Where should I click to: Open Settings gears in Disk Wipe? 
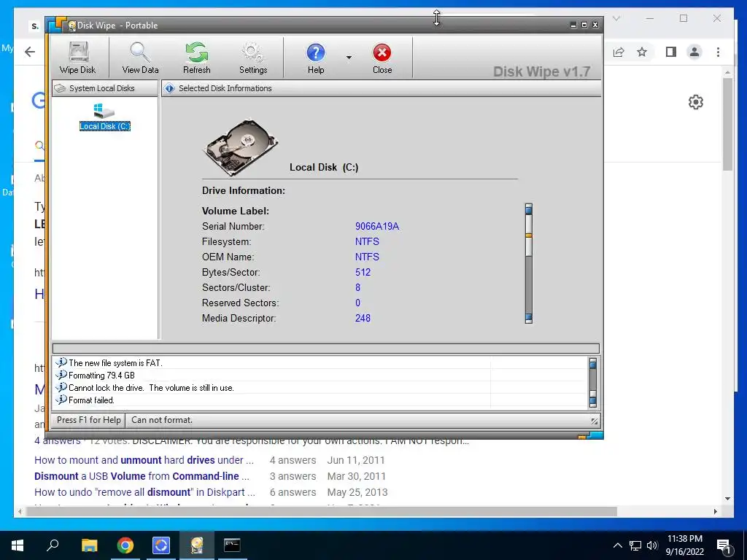click(253, 58)
